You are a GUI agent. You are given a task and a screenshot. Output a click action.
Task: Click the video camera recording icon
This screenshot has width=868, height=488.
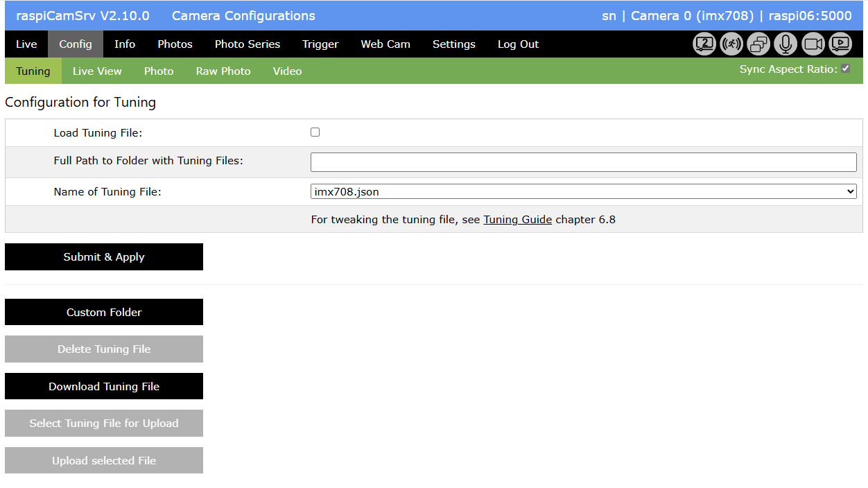813,44
